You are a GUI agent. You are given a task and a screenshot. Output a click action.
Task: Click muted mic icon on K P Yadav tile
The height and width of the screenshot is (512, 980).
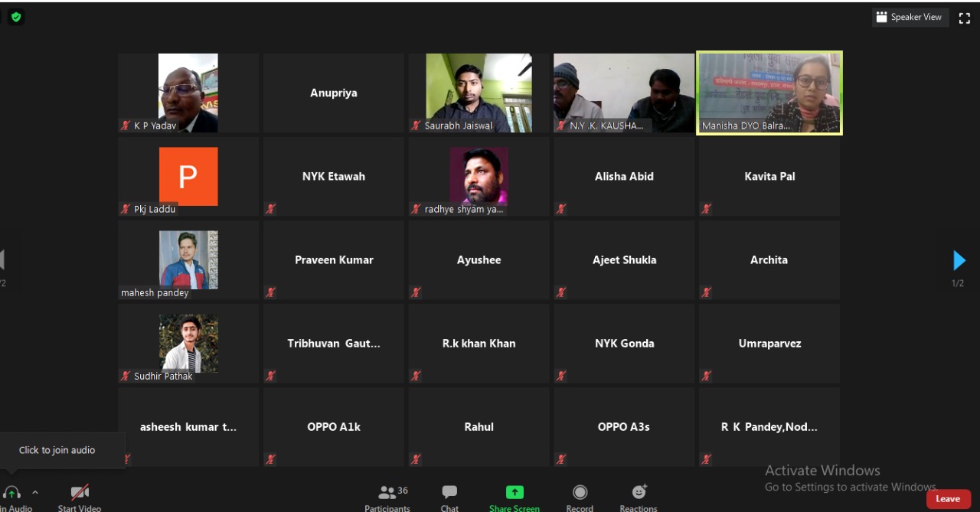tap(126, 126)
